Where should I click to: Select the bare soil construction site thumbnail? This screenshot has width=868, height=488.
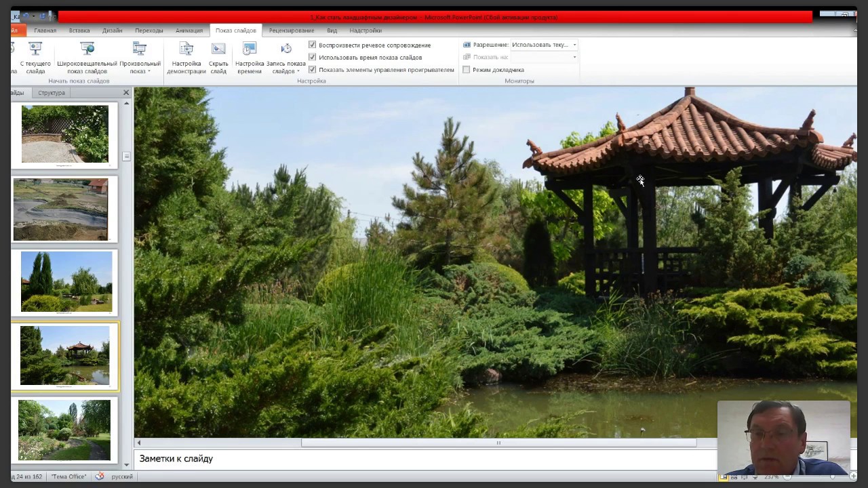click(60, 209)
